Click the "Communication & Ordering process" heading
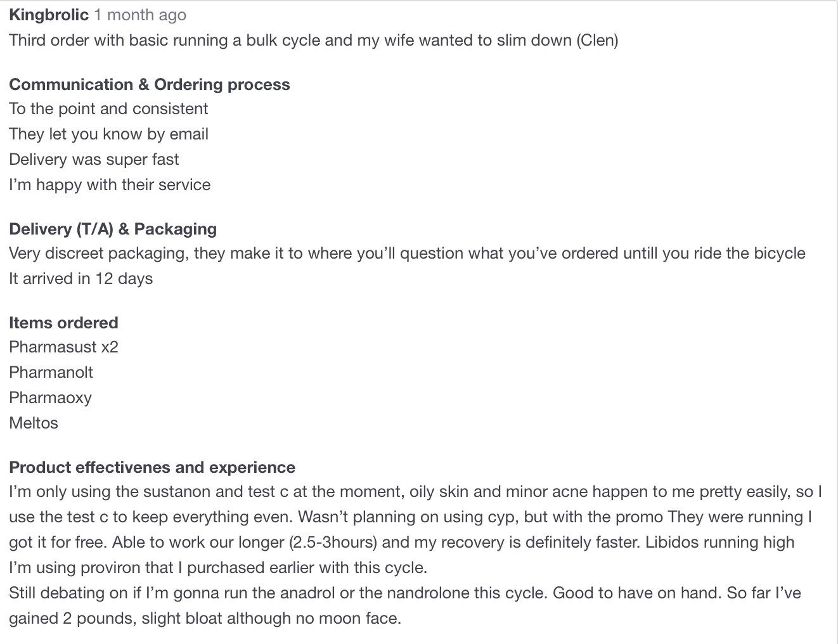This screenshot has height=644, width=838. point(150,84)
